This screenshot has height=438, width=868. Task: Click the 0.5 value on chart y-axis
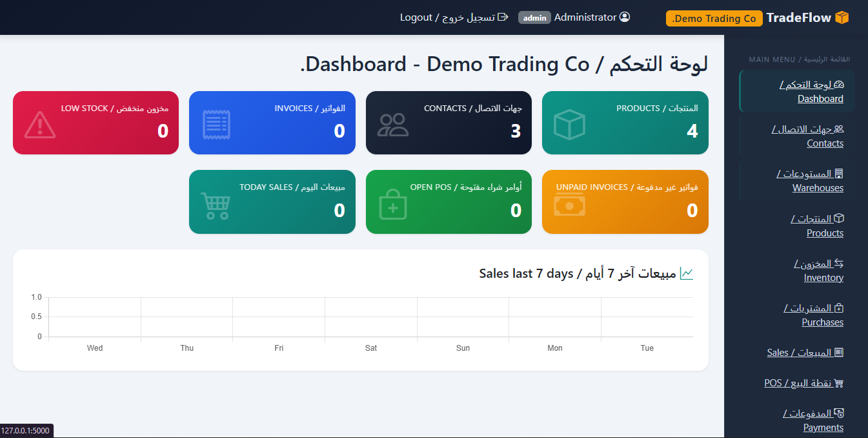[x=36, y=317]
